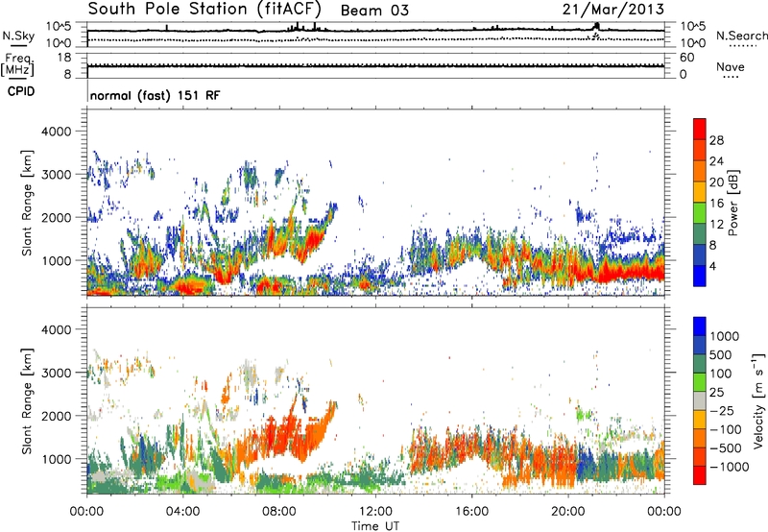Click the 'Power [dB]' color bar title
This screenshot has height=532, width=768.
click(x=732, y=203)
